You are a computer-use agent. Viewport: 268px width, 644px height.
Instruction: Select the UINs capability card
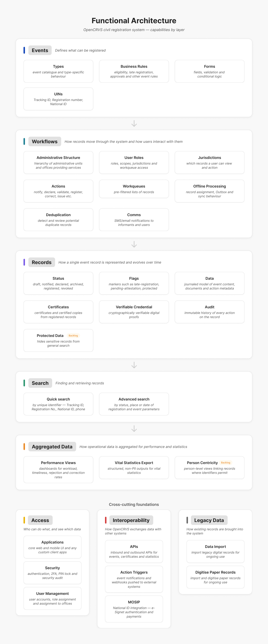(58, 99)
